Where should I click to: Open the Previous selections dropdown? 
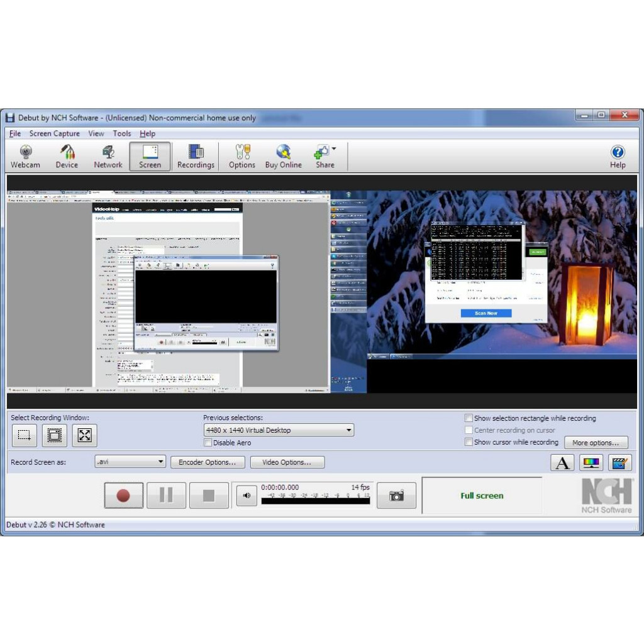click(279, 430)
